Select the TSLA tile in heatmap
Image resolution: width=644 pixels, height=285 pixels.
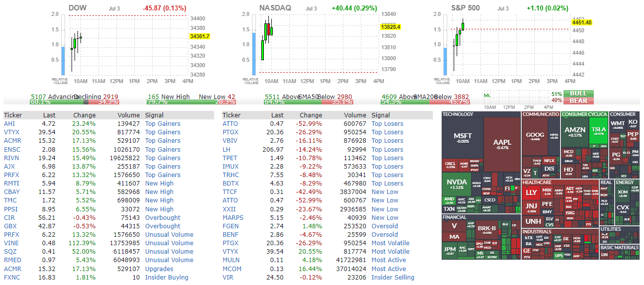(x=598, y=131)
